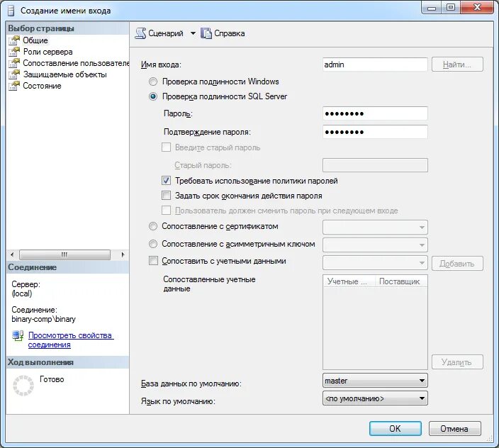Switch to Состояние page
This screenshot has height=448, width=499.
click(42, 86)
